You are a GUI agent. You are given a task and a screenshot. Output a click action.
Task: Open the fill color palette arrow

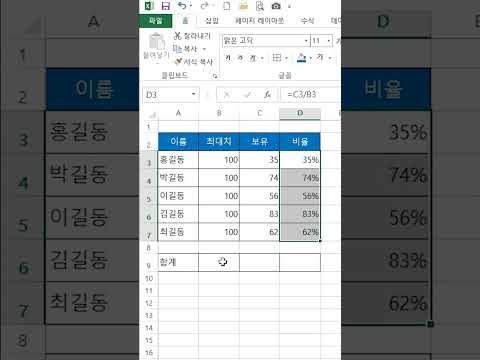[x=310, y=58]
